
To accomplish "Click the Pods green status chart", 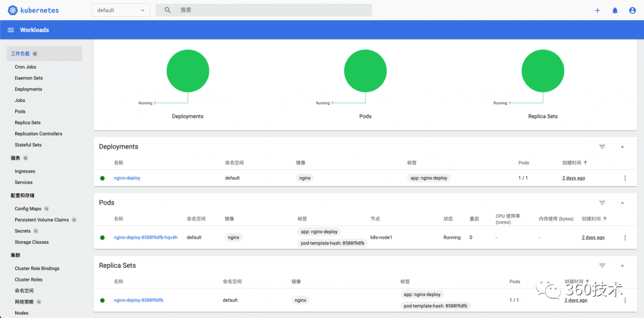I will click(365, 71).
